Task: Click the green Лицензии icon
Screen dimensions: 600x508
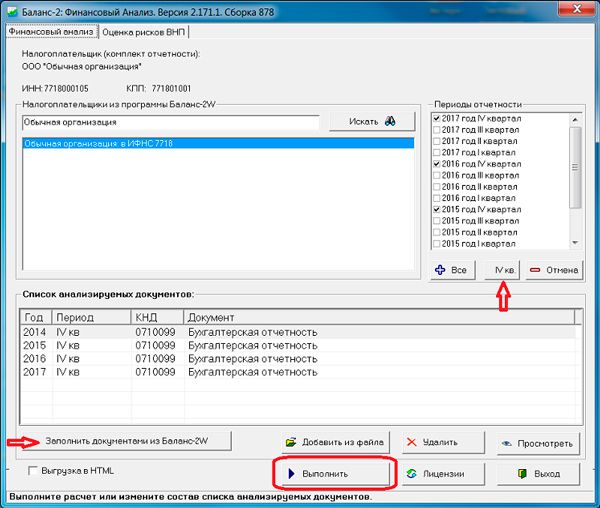Action: click(x=411, y=474)
